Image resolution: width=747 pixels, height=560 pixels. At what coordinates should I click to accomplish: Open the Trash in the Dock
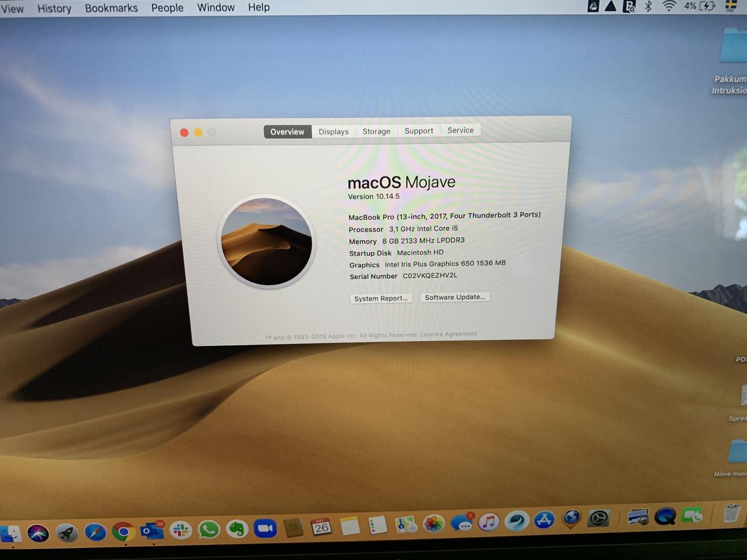pos(731,513)
